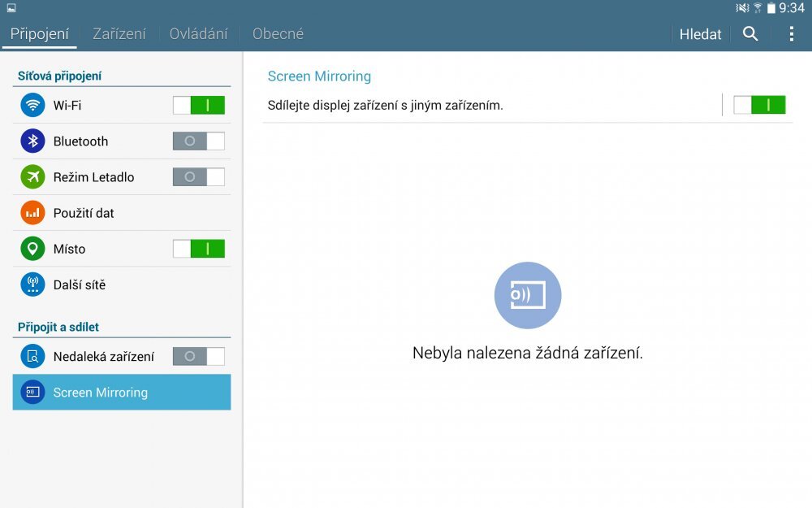Select the Wi-Fi icon in the sidebar

click(32, 105)
